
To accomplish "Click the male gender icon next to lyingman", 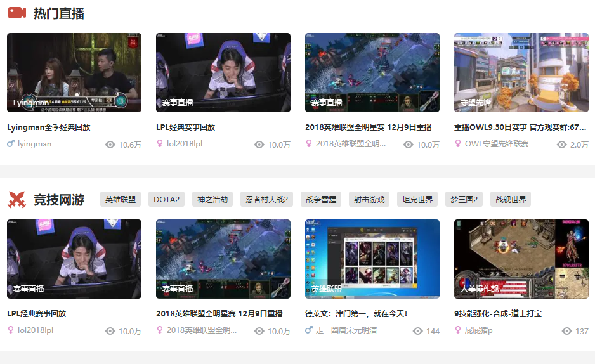I will 11,144.
